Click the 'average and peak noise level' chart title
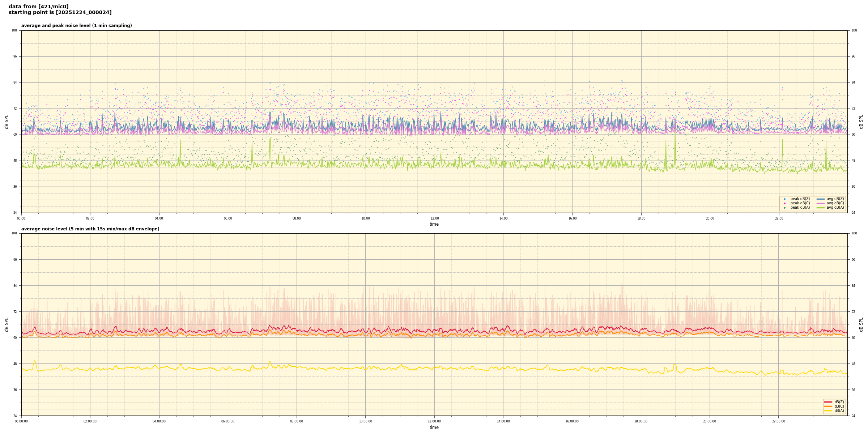This screenshot has width=868, height=434. [x=76, y=26]
